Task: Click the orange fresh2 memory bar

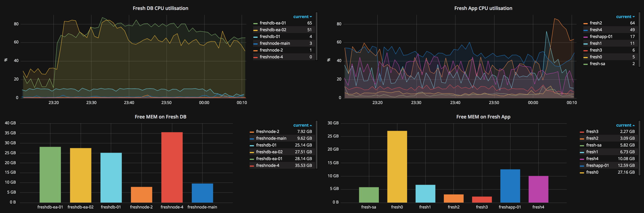Action: click(x=454, y=198)
